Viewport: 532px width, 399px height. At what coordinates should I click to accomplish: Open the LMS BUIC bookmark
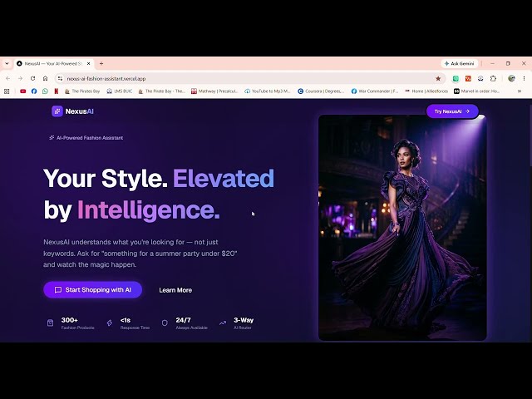coord(119,91)
